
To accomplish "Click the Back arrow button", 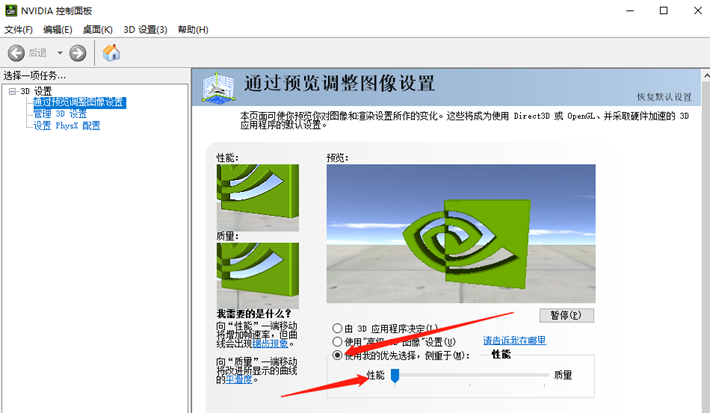I will [16, 53].
